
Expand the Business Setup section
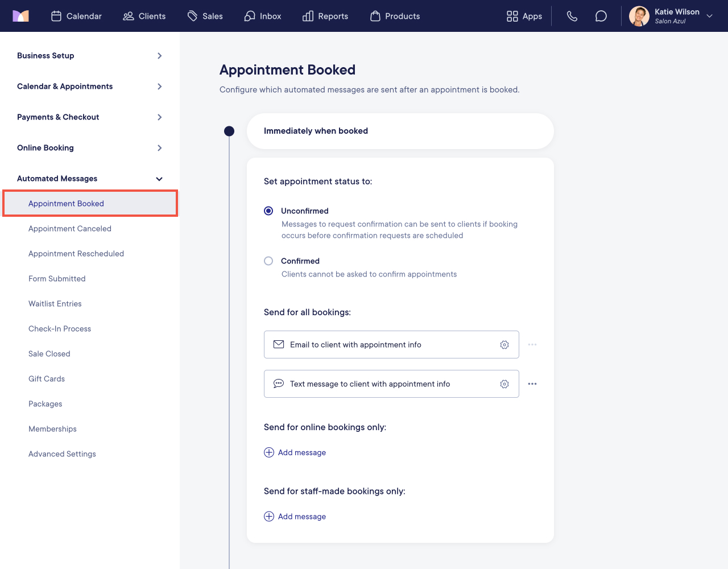tap(90, 56)
